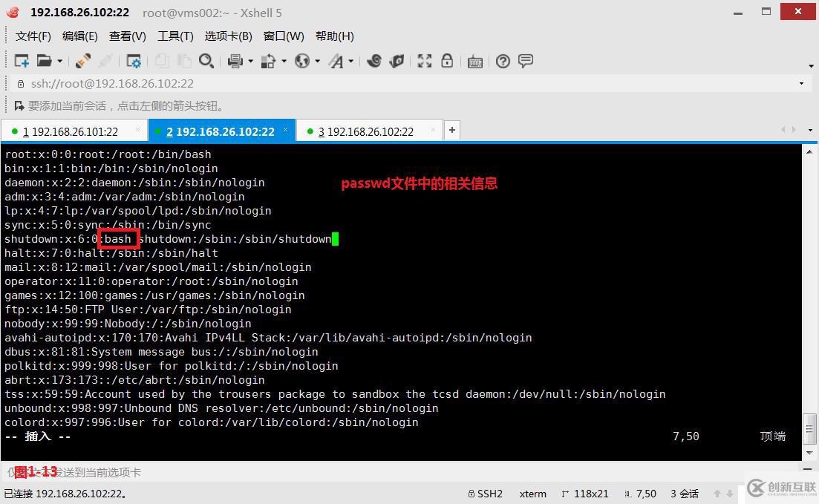This screenshot has width=819, height=504.
Task: Open the 文件(F) menu
Action: pyautogui.click(x=33, y=36)
